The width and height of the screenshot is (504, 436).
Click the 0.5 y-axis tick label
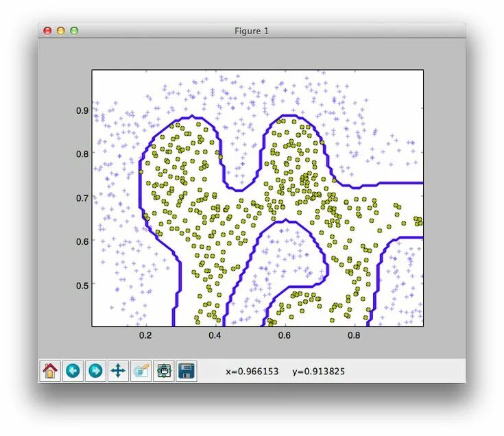click(x=82, y=285)
